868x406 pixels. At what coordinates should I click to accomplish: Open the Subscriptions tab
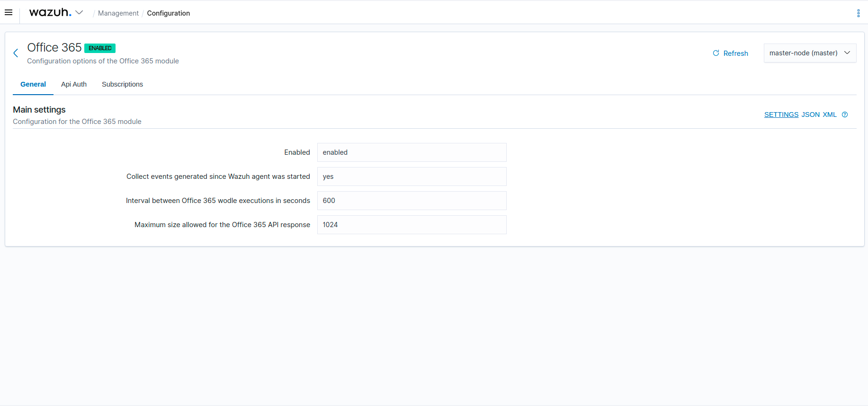click(122, 84)
